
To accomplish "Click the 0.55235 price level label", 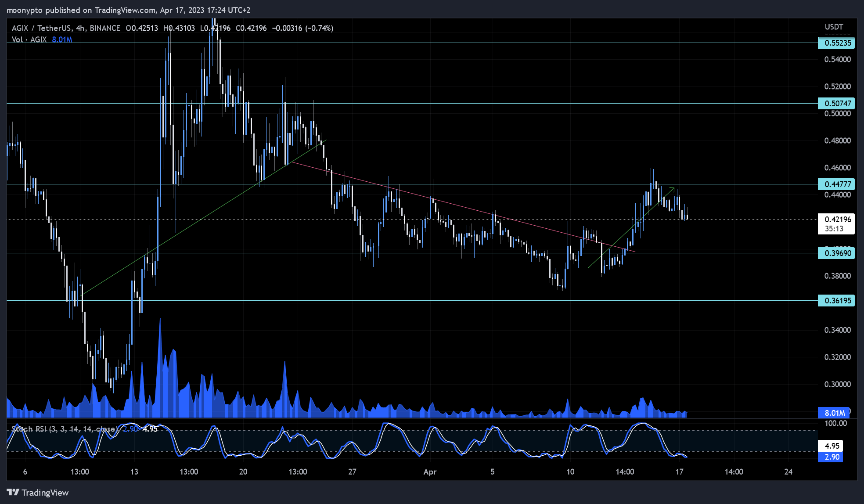I will 836,43.
